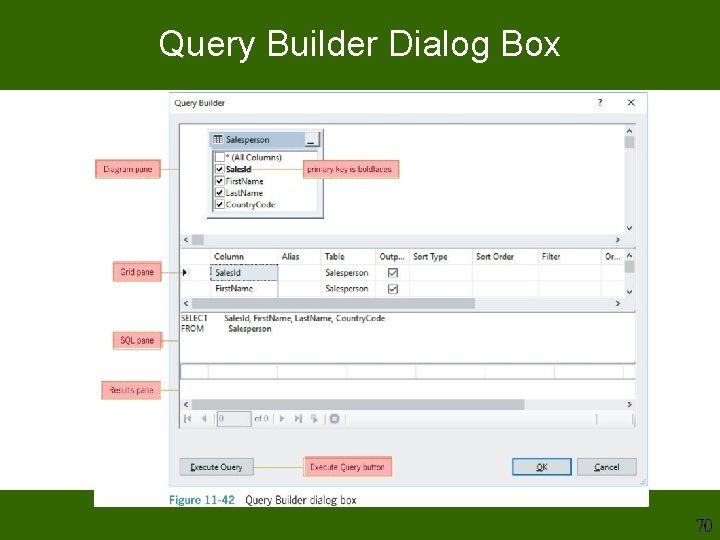The width and height of the screenshot is (720, 540).
Task: Go to first record in results navigator
Action: point(187,419)
